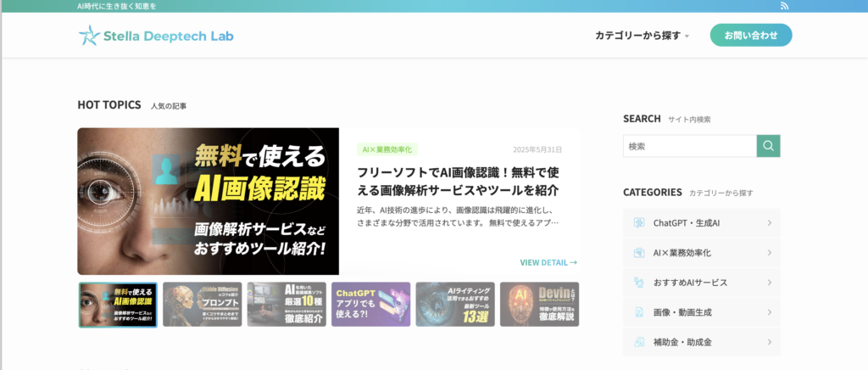Screen dimensions: 868x370
Task: Click the RSS feed icon
Action: coord(784,6)
